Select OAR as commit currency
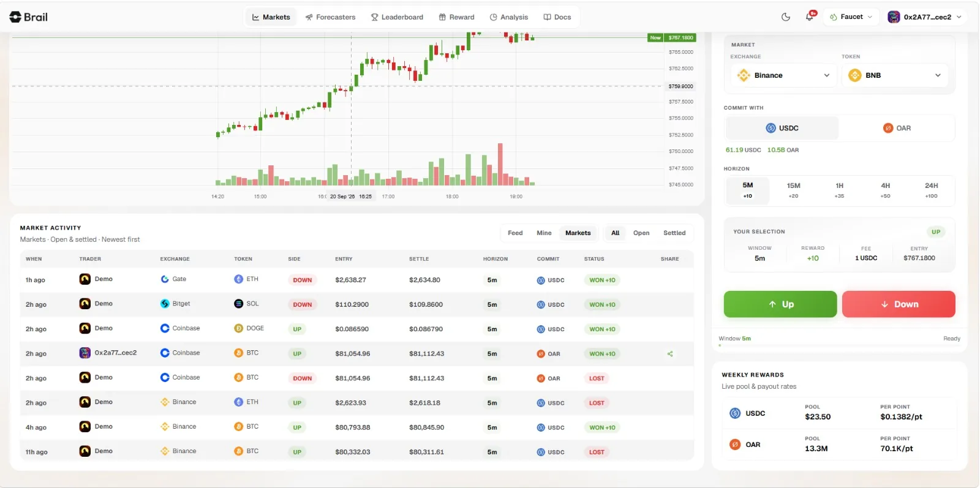Viewport: 980px width, 488px height. tap(897, 128)
